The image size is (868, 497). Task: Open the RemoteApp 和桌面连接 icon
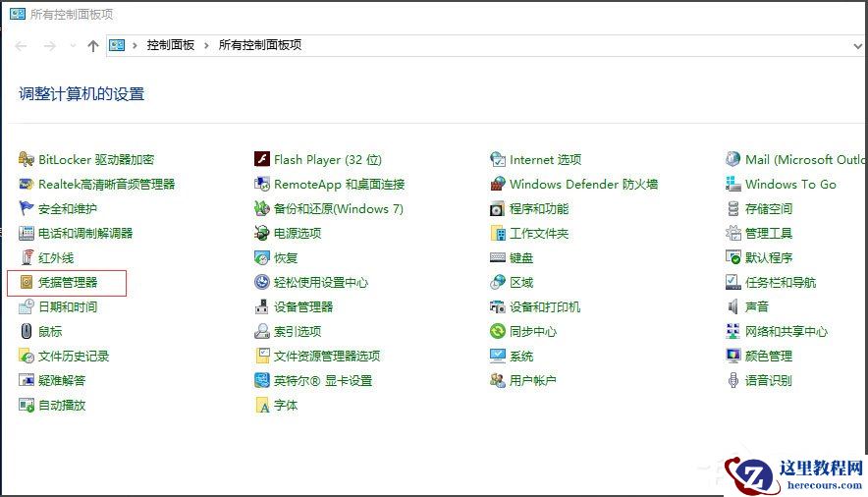(x=262, y=185)
